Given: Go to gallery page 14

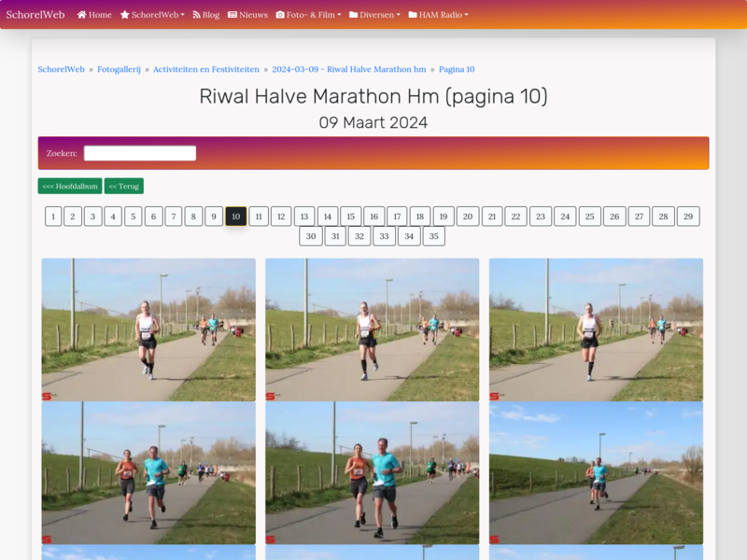Looking at the screenshot, I should (x=328, y=217).
